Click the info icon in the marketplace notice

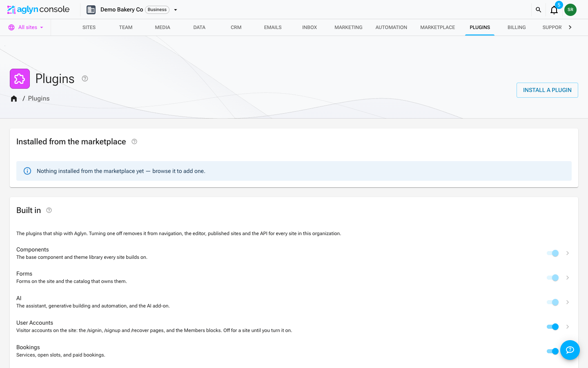click(x=27, y=171)
